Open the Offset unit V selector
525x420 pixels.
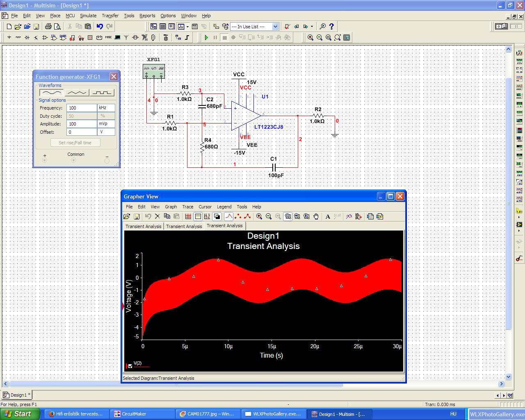(x=106, y=132)
